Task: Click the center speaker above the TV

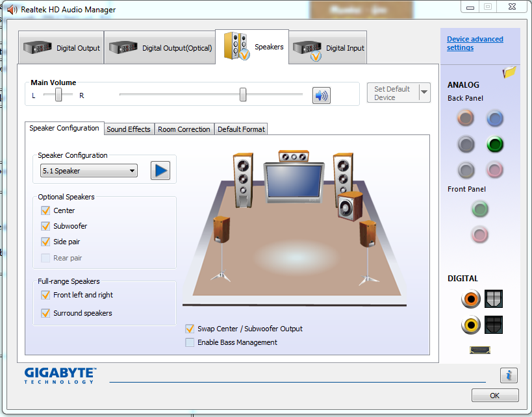Action: pos(294,157)
